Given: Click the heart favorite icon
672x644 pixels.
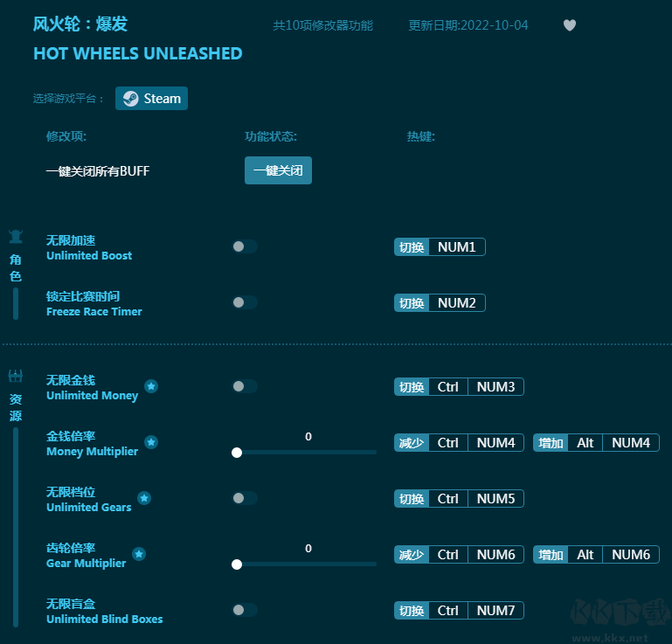Looking at the screenshot, I should point(570,25).
